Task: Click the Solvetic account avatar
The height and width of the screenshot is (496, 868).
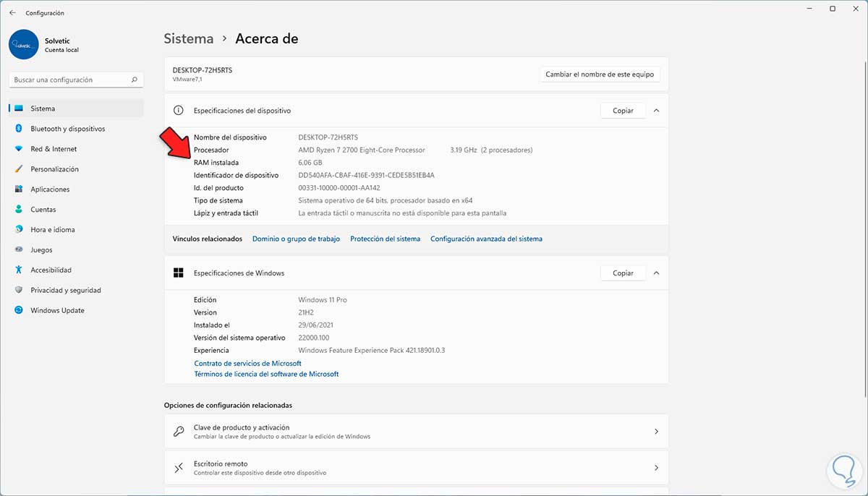Action: [24, 44]
